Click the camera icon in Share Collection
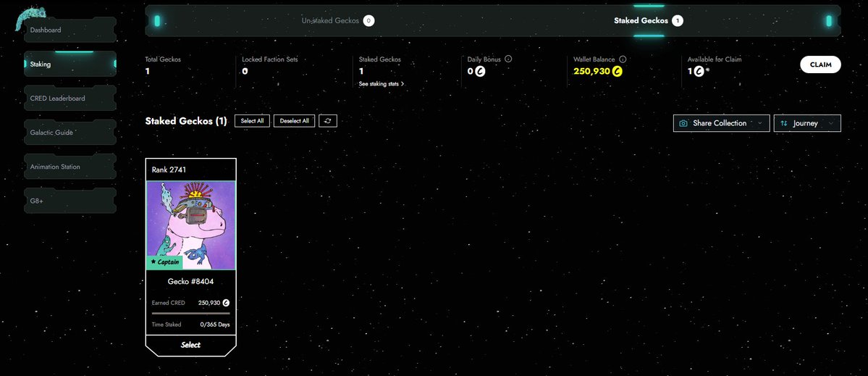868x376 pixels. coord(683,123)
